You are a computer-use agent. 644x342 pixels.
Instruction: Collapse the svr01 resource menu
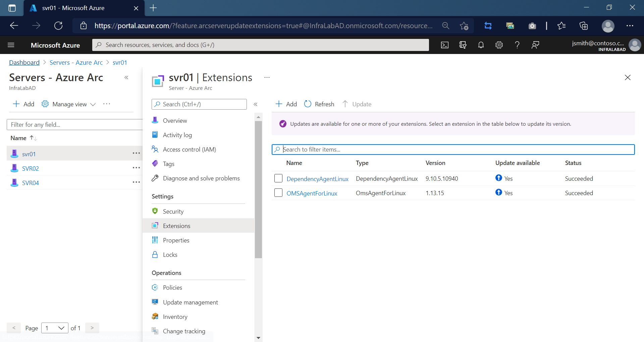pyautogui.click(x=256, y=104)
